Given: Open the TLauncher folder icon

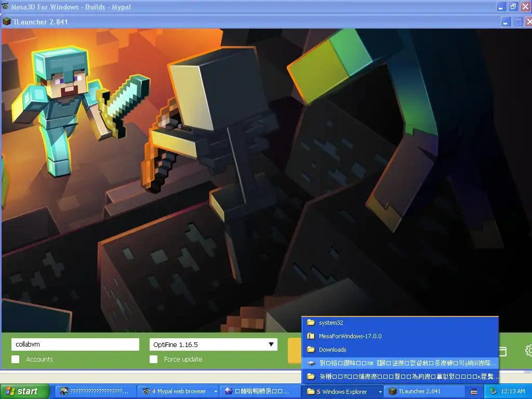Looking at the screenshot, I should tap(502, 351).
